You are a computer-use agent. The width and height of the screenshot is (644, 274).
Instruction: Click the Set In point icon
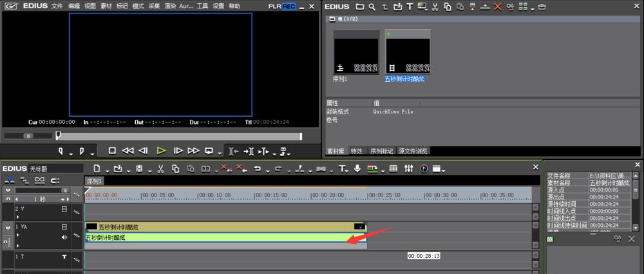pos(62,151)
